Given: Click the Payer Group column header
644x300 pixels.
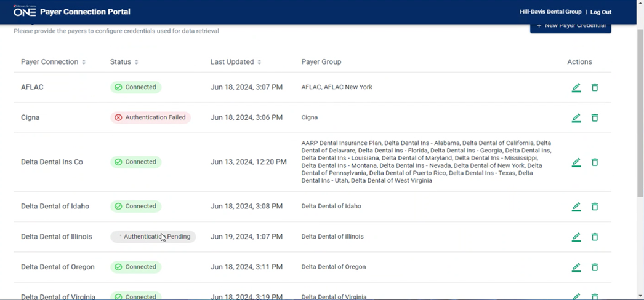Looking at the screenshot, I should pyautogui.click(x=321, y=62).
